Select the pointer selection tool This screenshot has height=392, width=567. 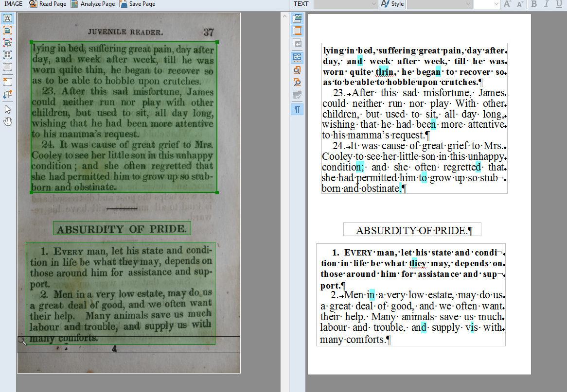pyautogui.click(x=8, y=108)
